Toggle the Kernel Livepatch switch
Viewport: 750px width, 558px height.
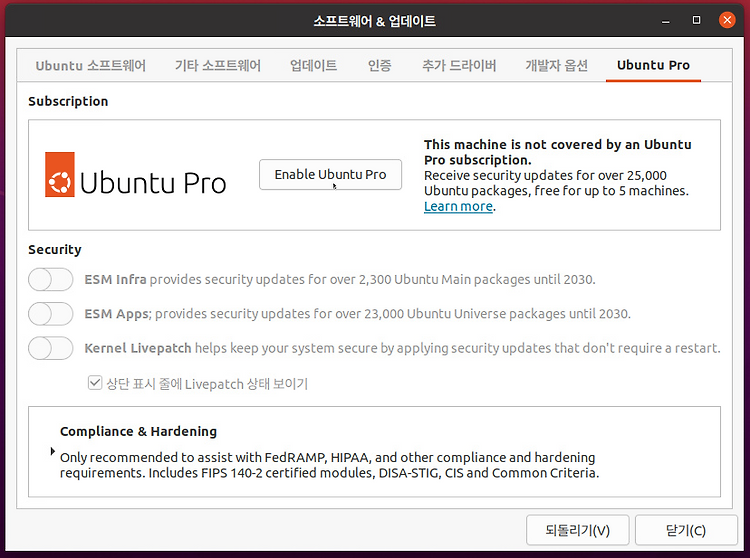51,349
